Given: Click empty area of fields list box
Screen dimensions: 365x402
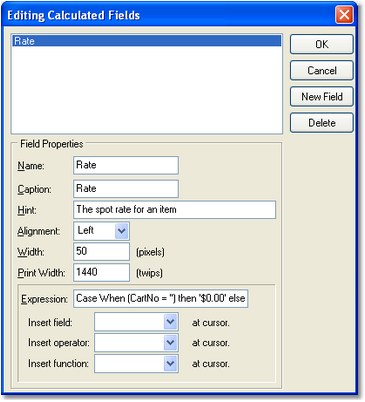Looking at the screenshot, I should (x=147, y=90).
